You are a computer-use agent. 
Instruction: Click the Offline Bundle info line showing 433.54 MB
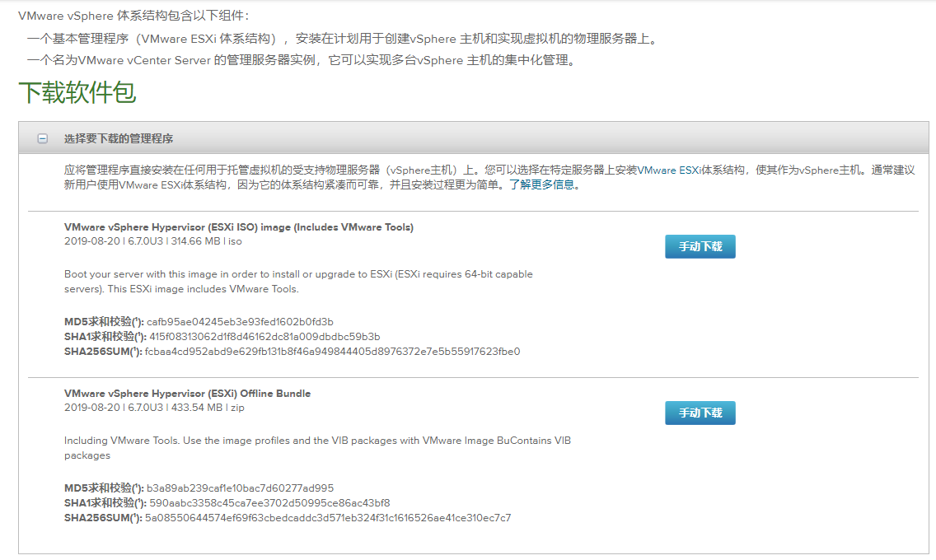154,408
